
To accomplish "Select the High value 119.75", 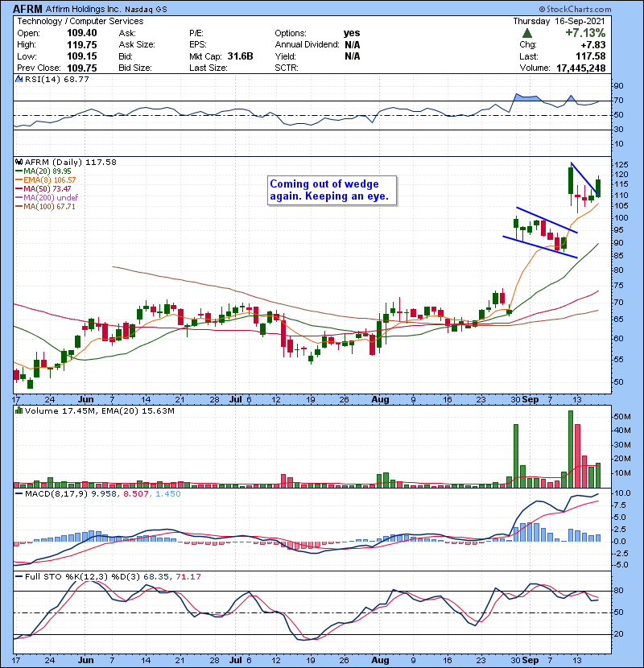I will (82, 45).
